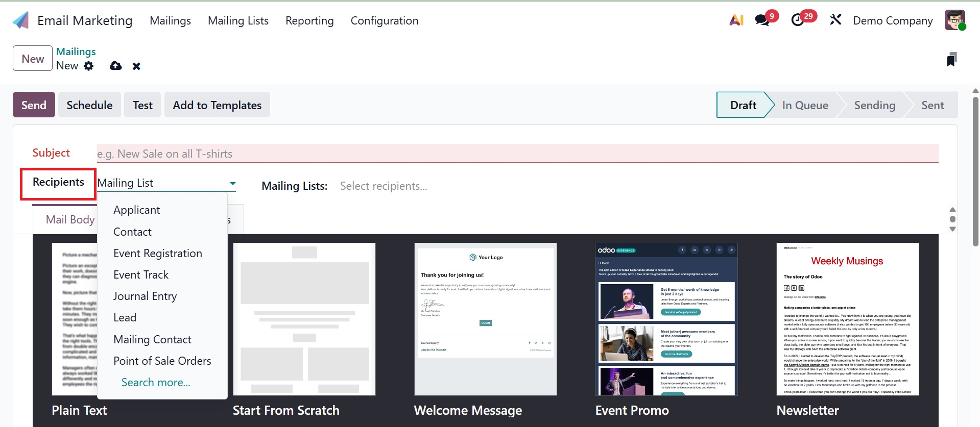Toggle the Mailing List recipients dropdown arrow

(232, 183)
